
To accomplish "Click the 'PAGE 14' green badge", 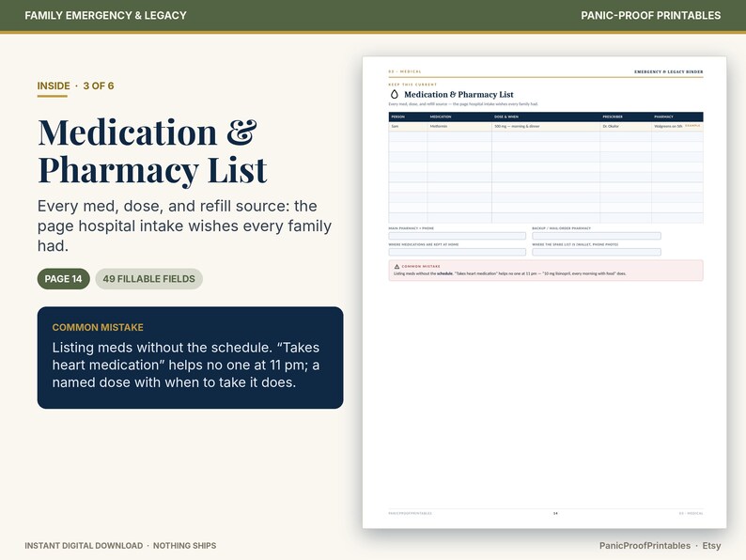I will [x=63, y=279].
